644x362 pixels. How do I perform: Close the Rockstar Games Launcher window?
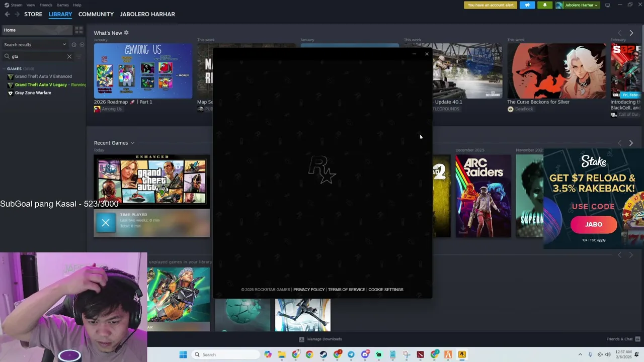(427, 54)
